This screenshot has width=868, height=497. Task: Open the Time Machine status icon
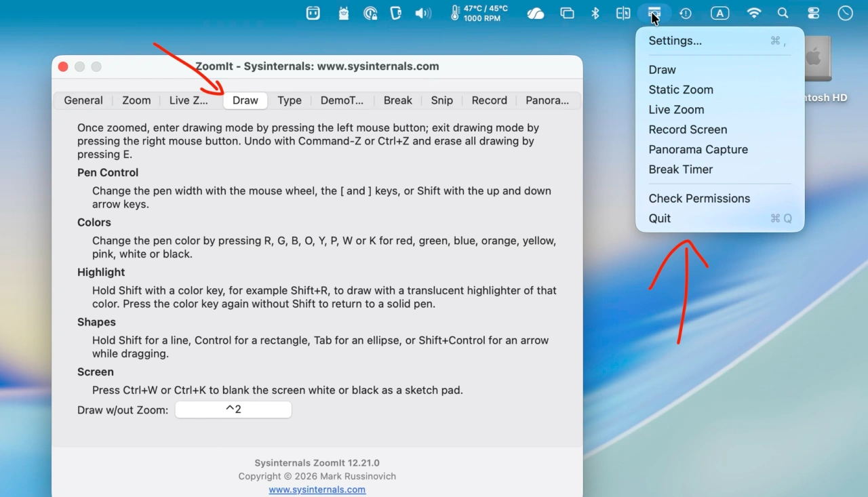[x=686, y=14]
